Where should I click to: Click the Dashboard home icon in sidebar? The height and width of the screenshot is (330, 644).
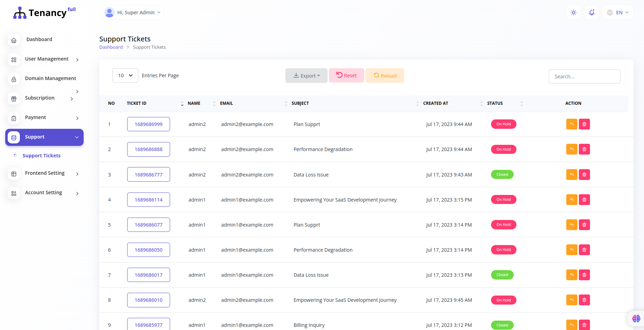14,40
